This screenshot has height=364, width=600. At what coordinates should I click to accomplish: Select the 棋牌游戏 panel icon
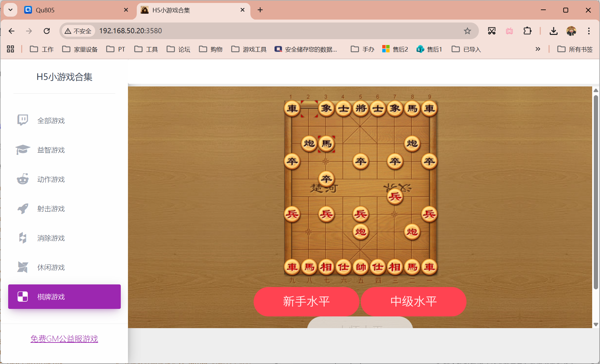[x=22, y=296]
